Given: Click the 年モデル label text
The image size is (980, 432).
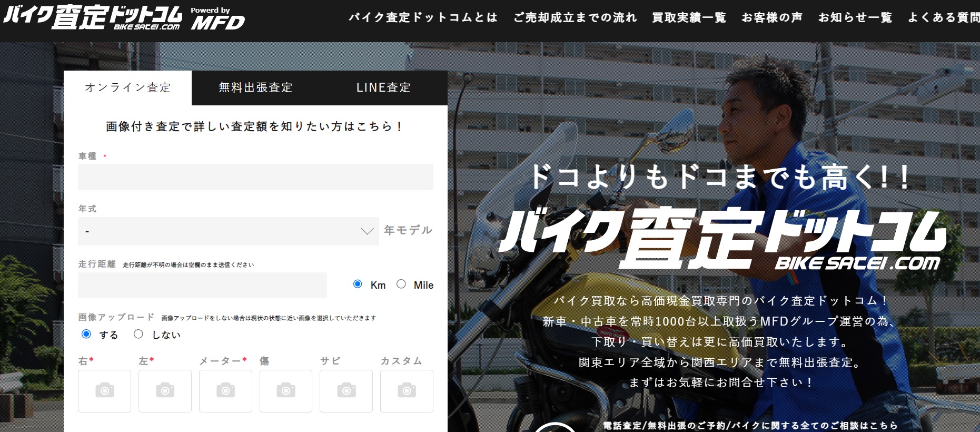Looking at the screenshot, I should coord(408,230).
